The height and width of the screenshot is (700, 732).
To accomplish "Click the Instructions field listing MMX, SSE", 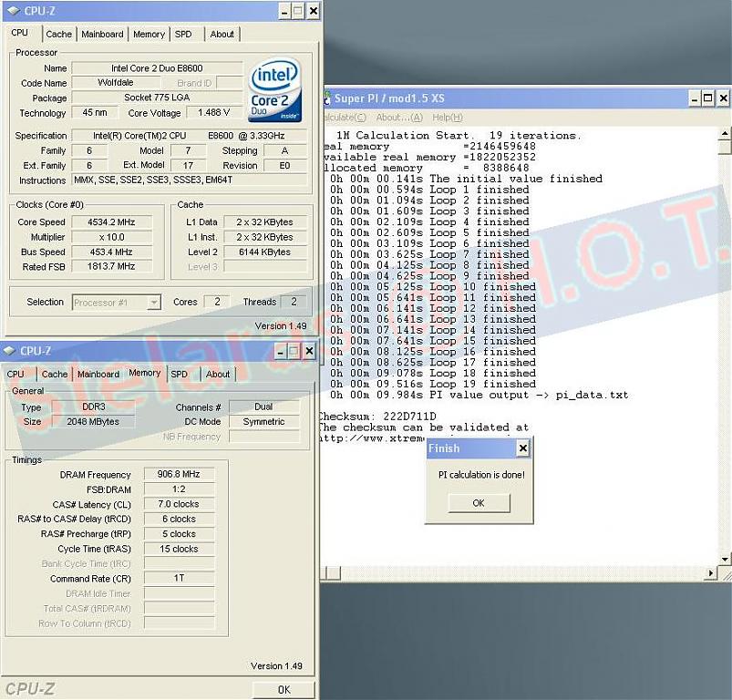I will (x=190, y=180).
